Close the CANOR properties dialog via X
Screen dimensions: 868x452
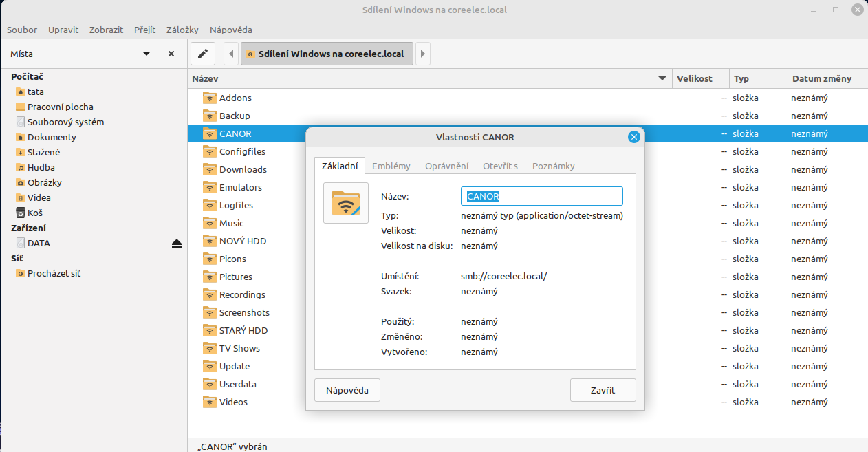(633, 137)
